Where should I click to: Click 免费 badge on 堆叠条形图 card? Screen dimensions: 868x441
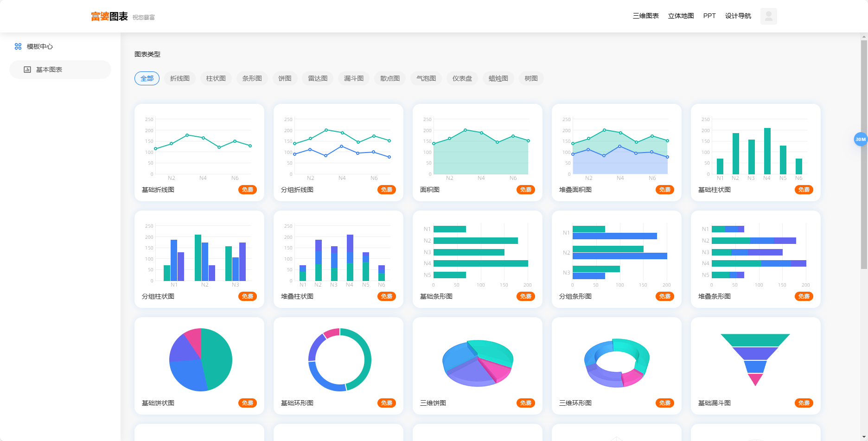tap(804, 296)
